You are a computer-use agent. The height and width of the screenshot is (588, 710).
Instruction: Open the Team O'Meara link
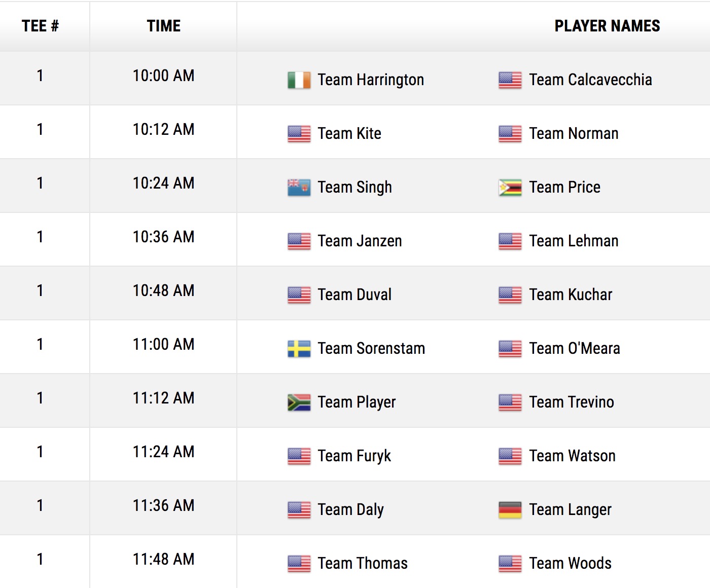575,348
